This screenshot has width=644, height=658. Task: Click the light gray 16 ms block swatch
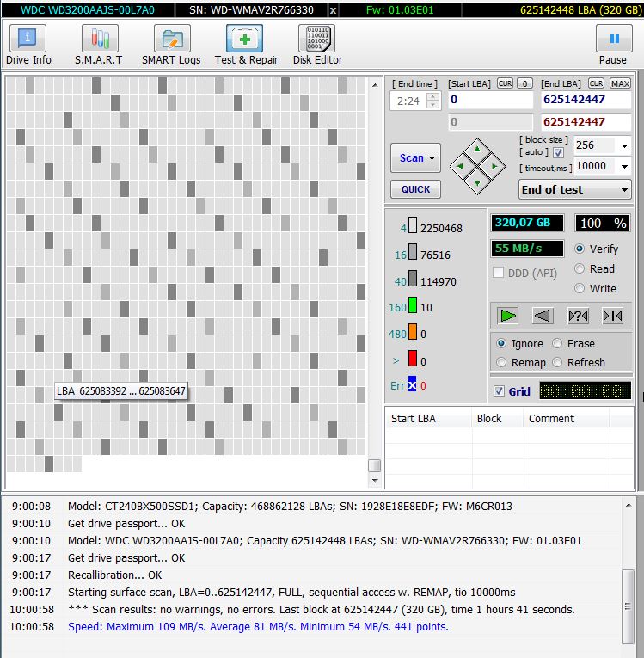click(413, 252)
